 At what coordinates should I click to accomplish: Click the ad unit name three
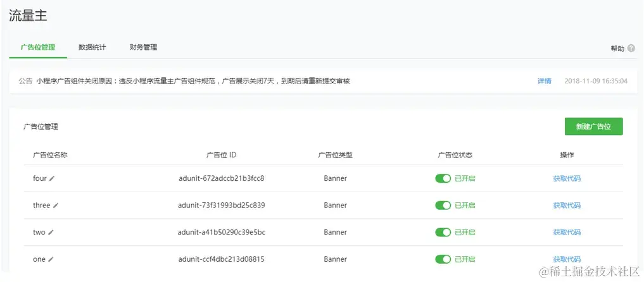tap(42, 205)
